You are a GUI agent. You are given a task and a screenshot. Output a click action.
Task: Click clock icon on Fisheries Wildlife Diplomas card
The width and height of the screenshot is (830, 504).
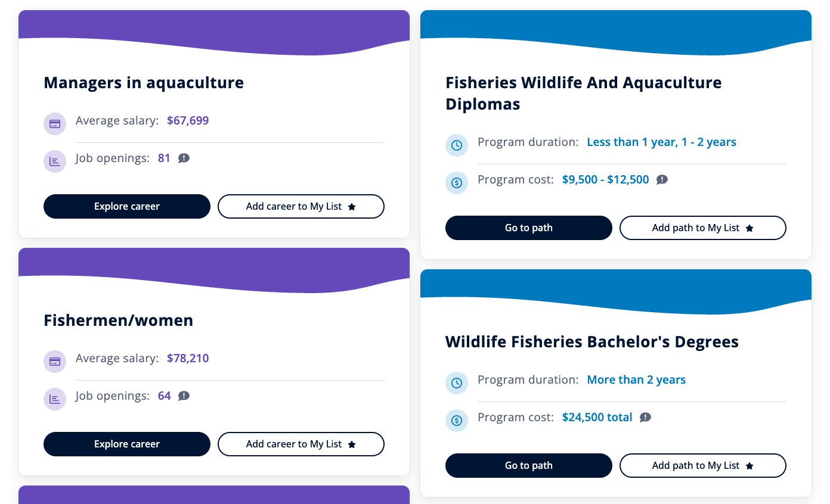(x=457, y=145)
